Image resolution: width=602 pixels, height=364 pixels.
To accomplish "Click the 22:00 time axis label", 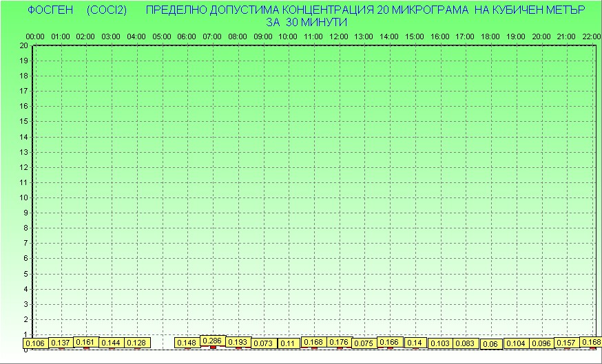I will point(592,36).
